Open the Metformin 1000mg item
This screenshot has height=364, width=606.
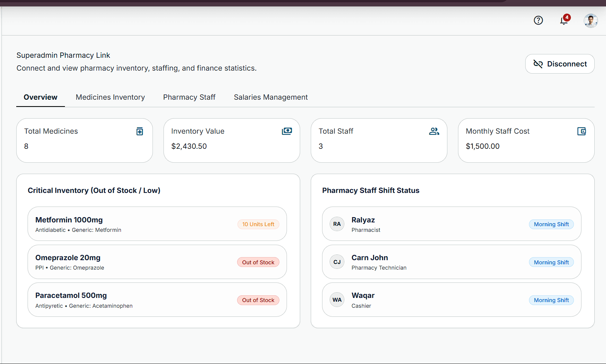157,224
